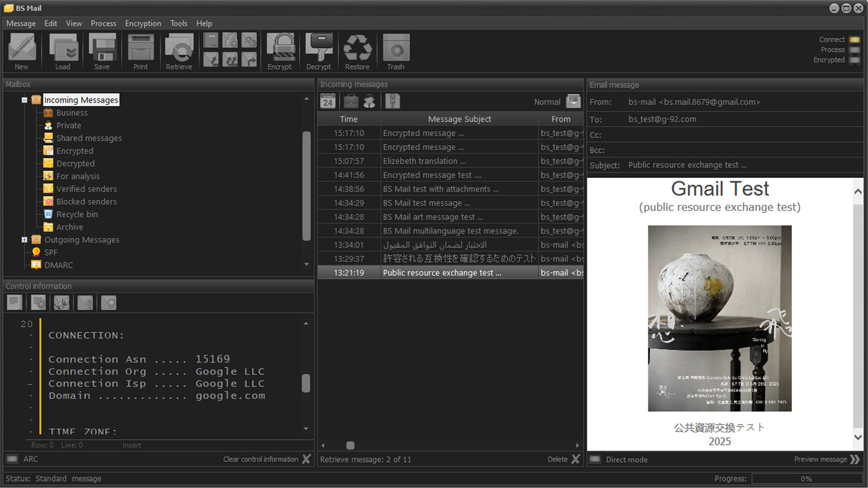Open the Message menu
This screenshot has height=488, width=868.
pos(21,24)
